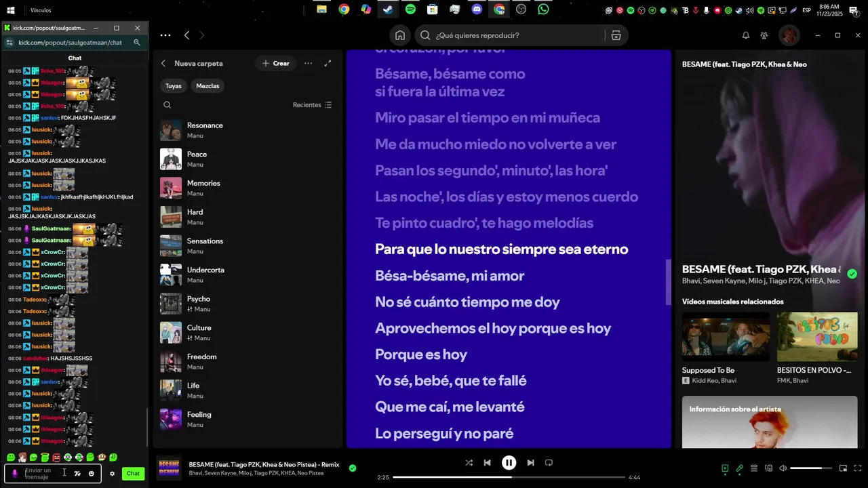Open Kick chat settings gear

(x=113, y=474)
